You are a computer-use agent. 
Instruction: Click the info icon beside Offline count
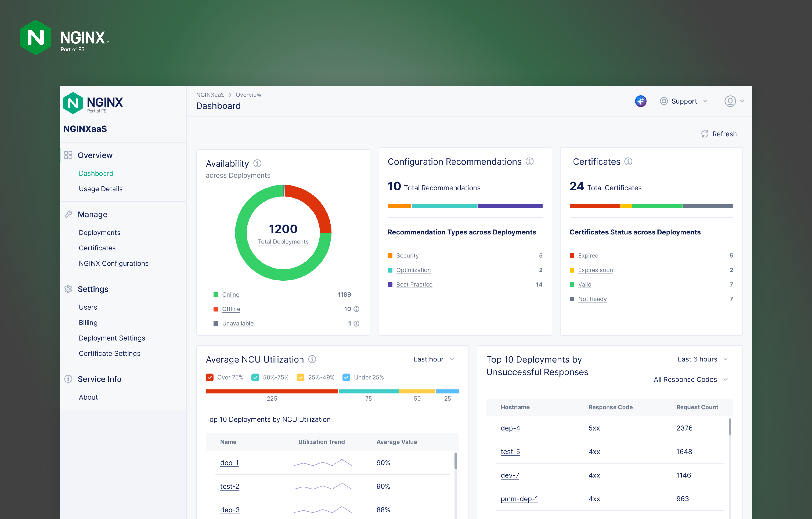[x=357, y=309]
